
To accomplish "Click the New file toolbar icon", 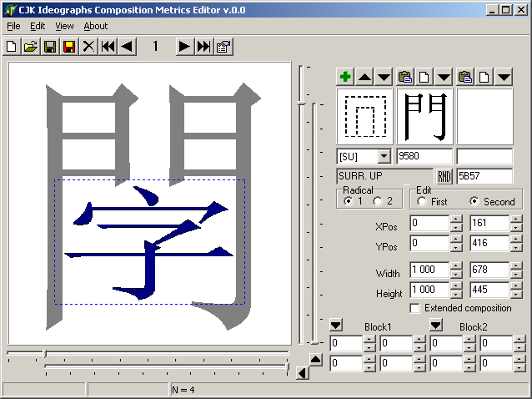I will 12,47.
